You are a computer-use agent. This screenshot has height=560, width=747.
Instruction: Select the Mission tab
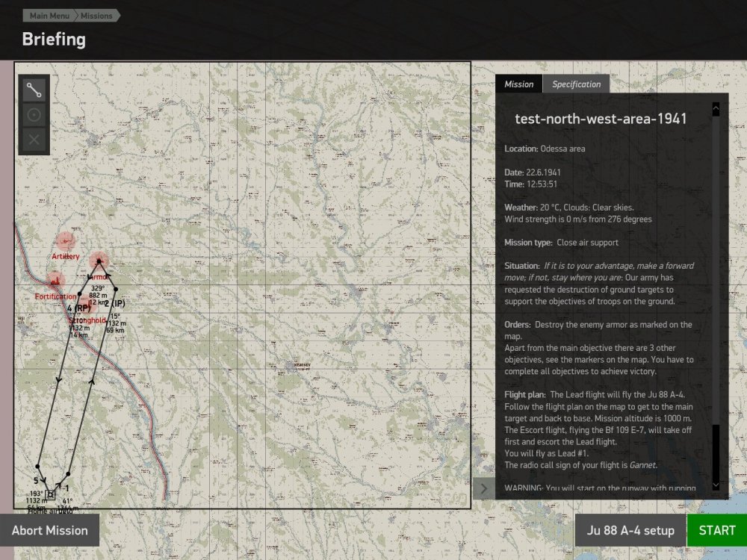pos(518,84)
